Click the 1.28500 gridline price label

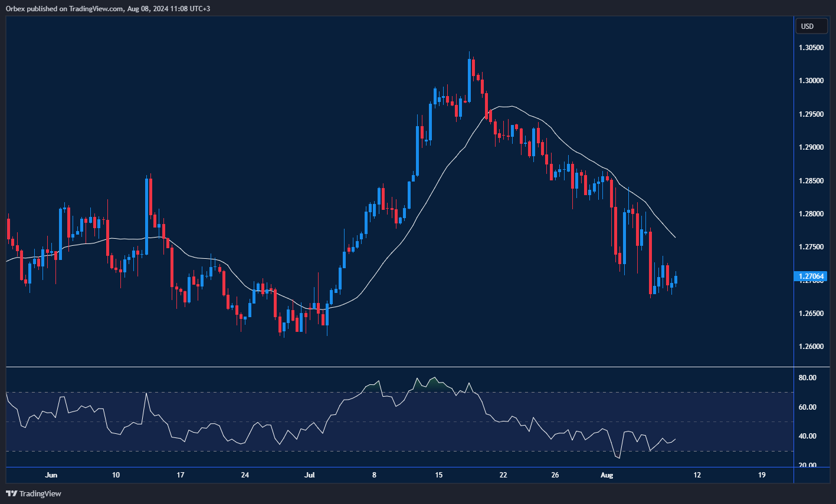click(x=811, y=180)
